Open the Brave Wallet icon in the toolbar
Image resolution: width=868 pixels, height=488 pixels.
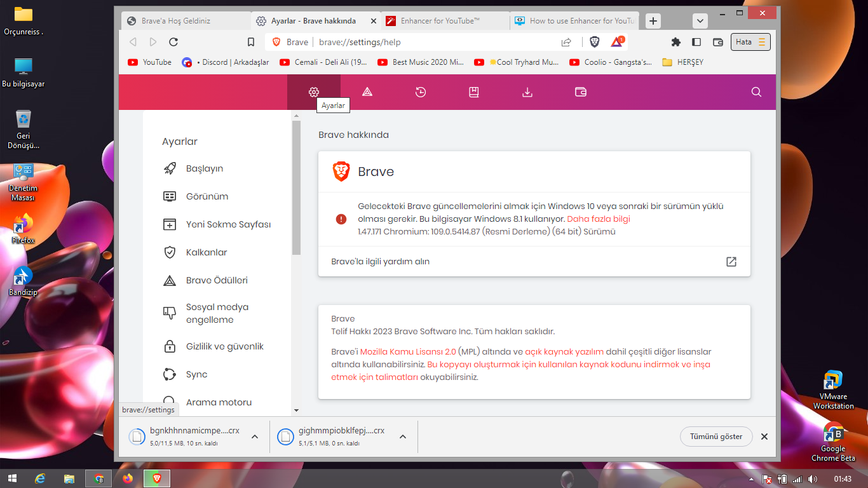[x=718, y=42]
